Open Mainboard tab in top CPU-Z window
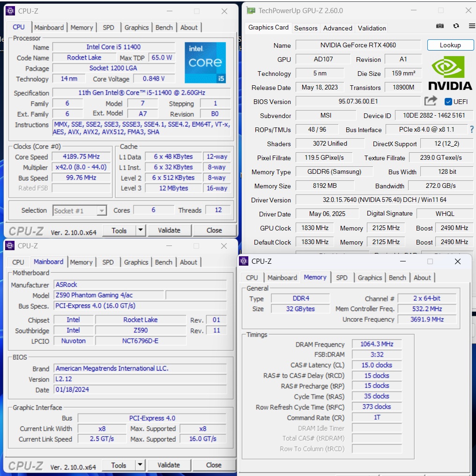476x476 pixels. [49, 28]
